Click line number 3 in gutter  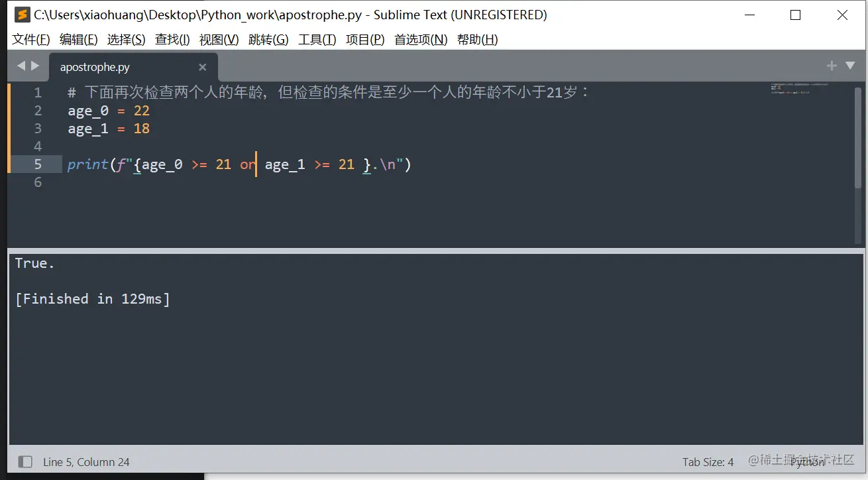[38, 129]
